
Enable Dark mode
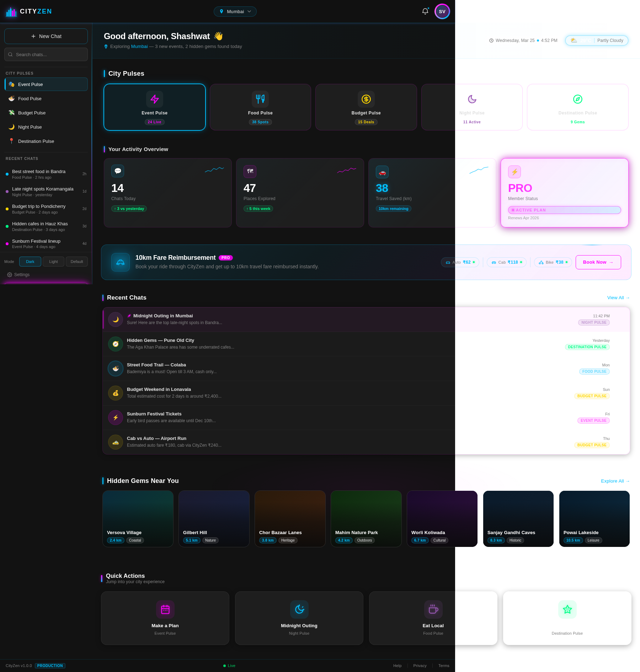[30, 262]
